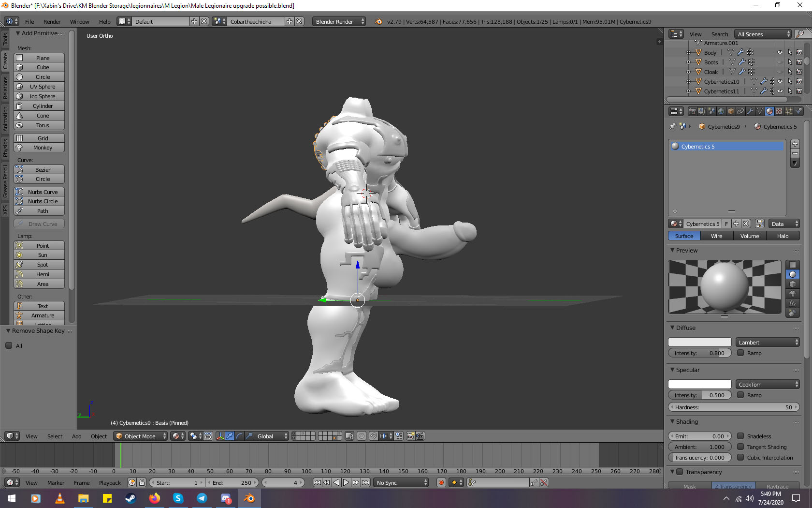812x508 pixels.
Task: Toggle visibility eye for Body object
Action: click(780, 52)
